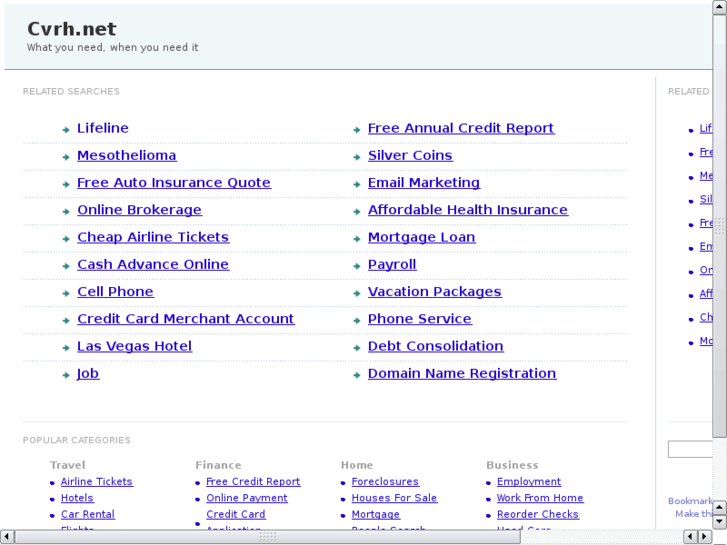
Task: Click the horizontal scrollbar thumb
Action: [268, 537]
